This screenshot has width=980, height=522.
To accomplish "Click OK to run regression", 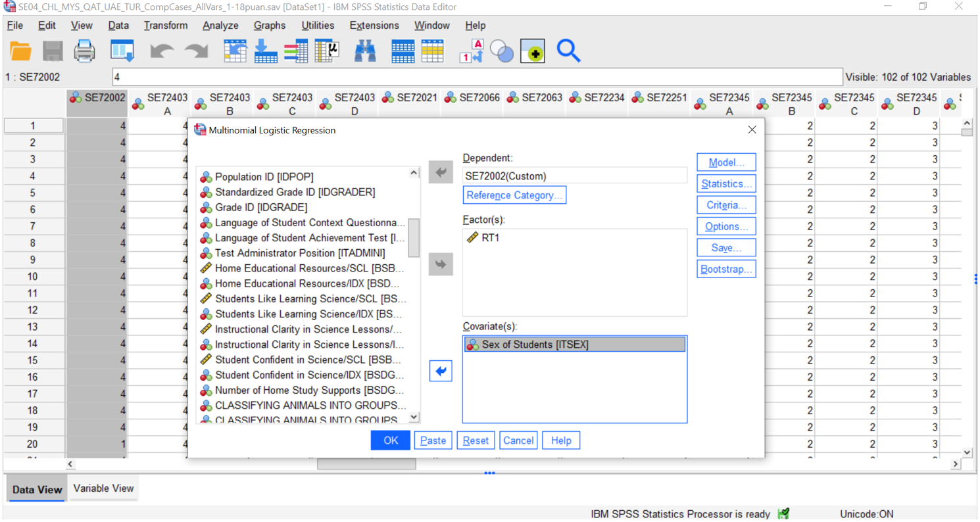I will 391,440.
